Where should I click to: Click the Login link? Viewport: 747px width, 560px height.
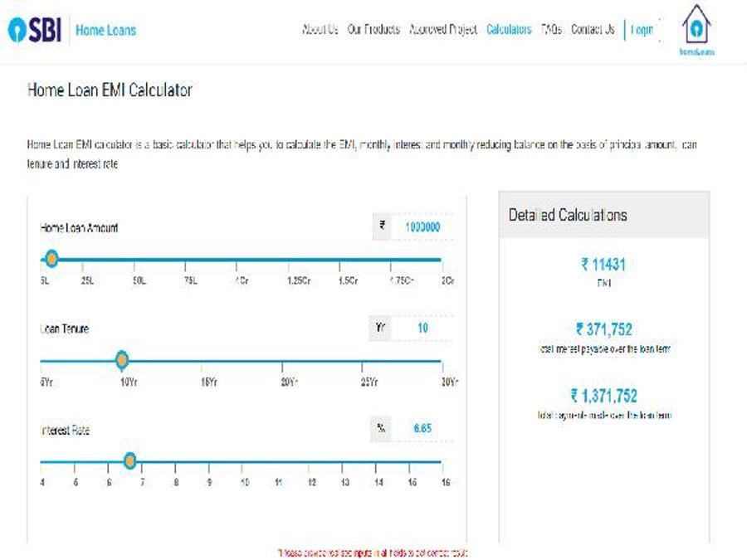click(x=642, y=30)
